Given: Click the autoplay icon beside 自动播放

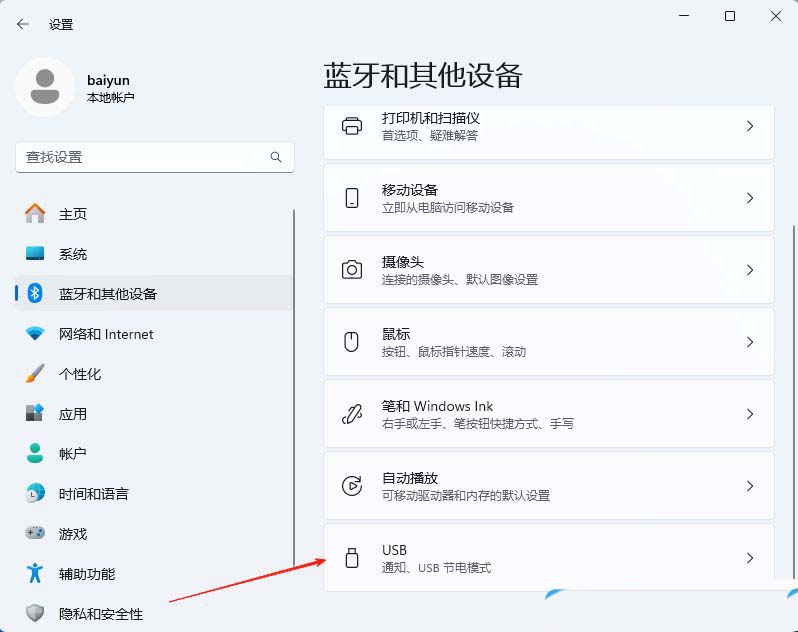Looking at the screenshot, I should 351,486.
